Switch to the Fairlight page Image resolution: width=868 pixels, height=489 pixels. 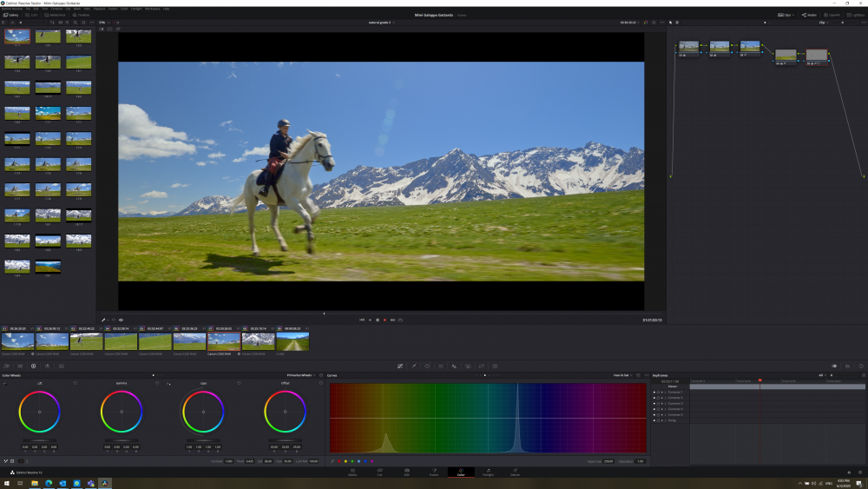(x=488, y=473)
